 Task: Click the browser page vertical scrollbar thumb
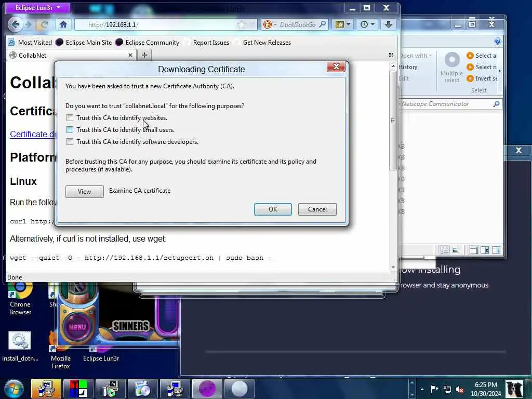393,121
